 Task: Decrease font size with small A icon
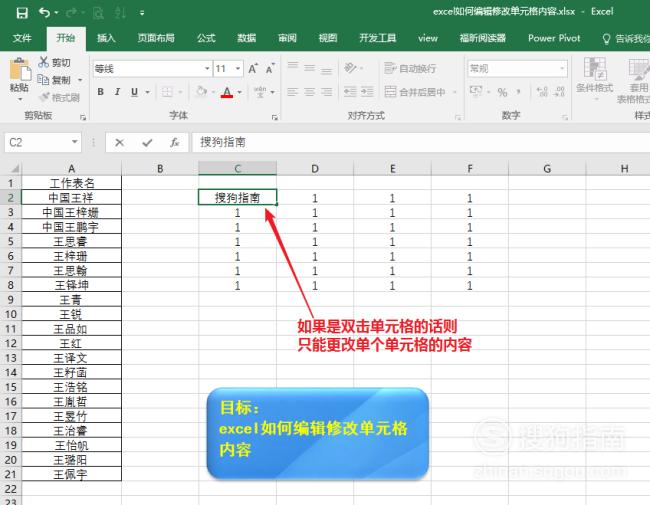pos(270,68)
